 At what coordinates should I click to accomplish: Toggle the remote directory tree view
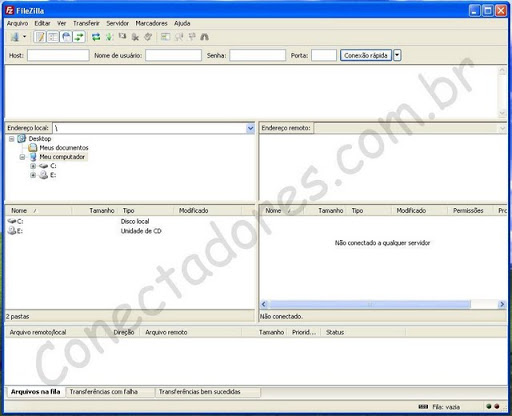[x=66, y=37]
